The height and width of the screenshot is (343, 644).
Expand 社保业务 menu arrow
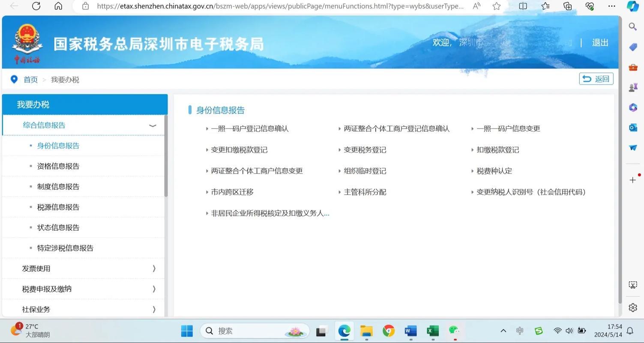coord(154,309)
